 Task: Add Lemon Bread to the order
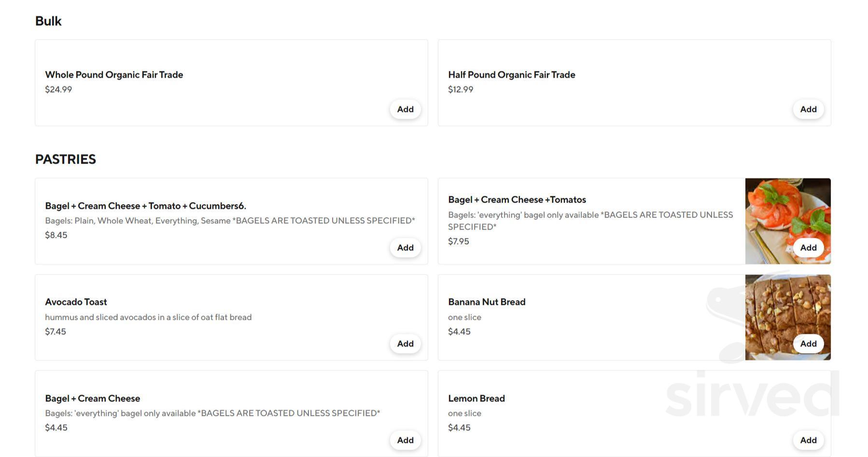coord(808,440)
